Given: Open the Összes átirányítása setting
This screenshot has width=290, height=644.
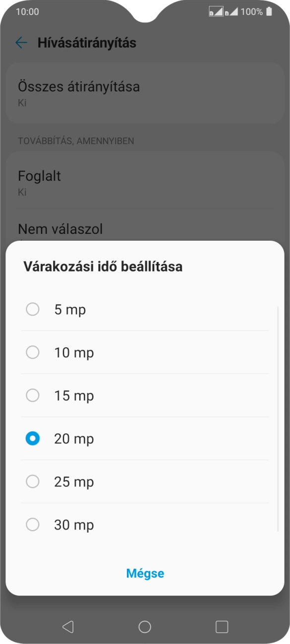Looking at the screenshot, I should coord(145,93).
